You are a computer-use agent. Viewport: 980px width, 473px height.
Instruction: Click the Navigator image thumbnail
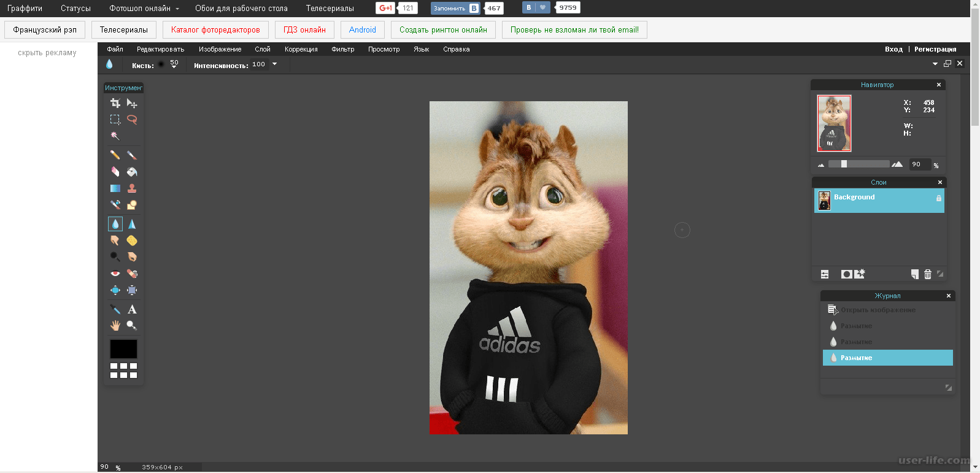tap(834, 123)
